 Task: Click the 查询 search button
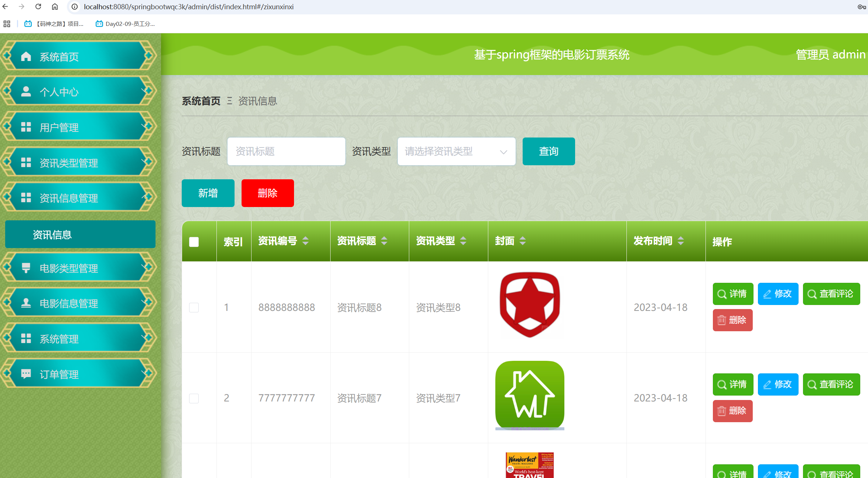(549, 151)
